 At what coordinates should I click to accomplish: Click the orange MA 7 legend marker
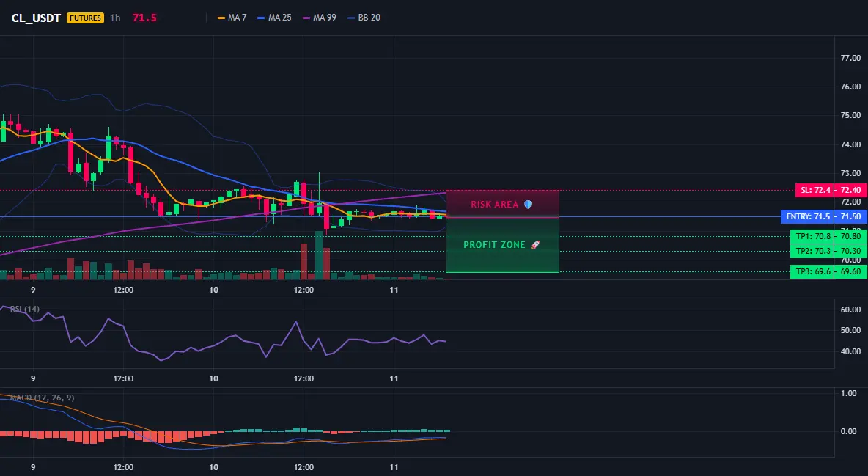[221, 18]
